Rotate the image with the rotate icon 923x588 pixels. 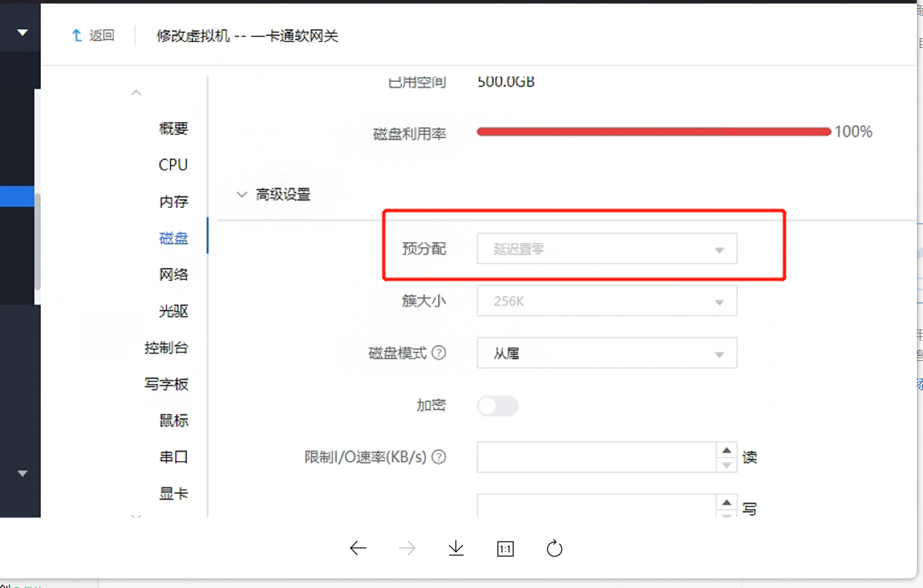point(555,548)
